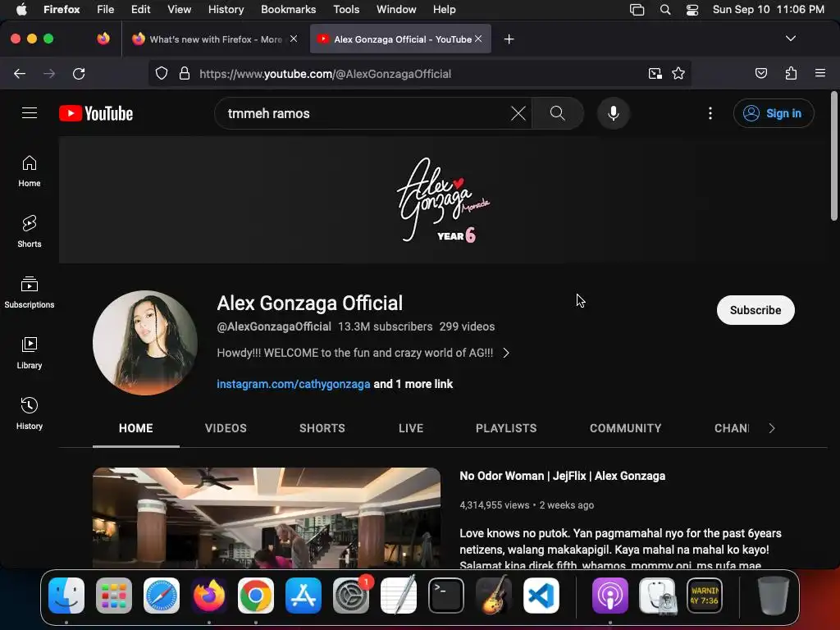Screen dimensions: 840x630
Task: Go back with Firefox back arrow
Action: point(20,73)
